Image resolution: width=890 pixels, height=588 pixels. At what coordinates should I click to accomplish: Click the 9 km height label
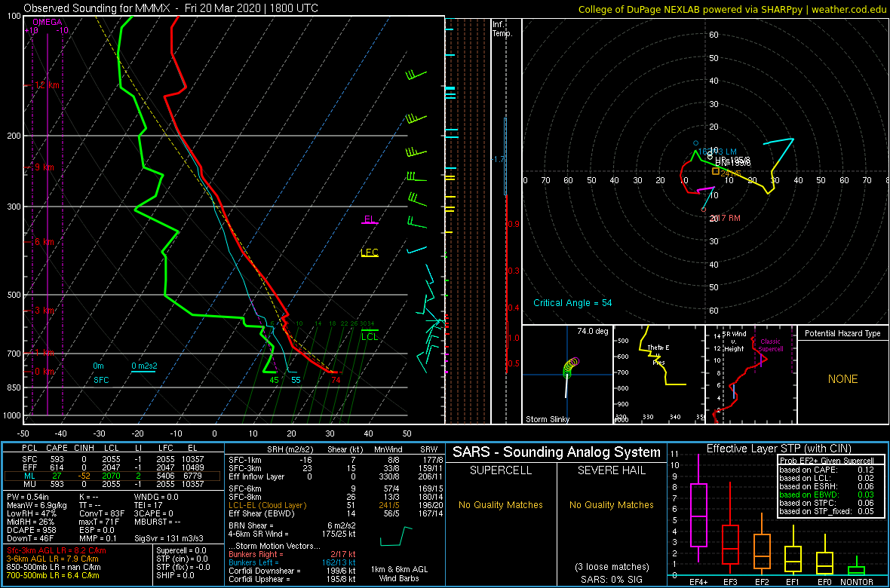[x=44, y=167]
